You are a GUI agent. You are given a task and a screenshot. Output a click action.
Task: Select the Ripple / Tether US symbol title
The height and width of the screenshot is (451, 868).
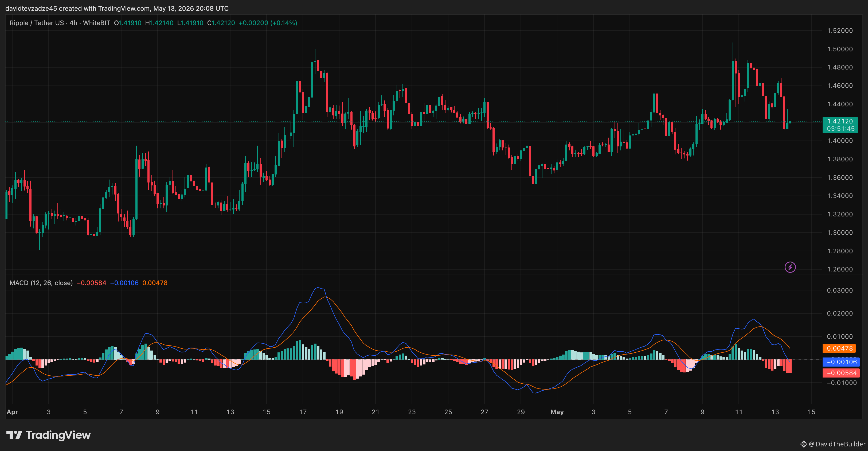[37, 23]
